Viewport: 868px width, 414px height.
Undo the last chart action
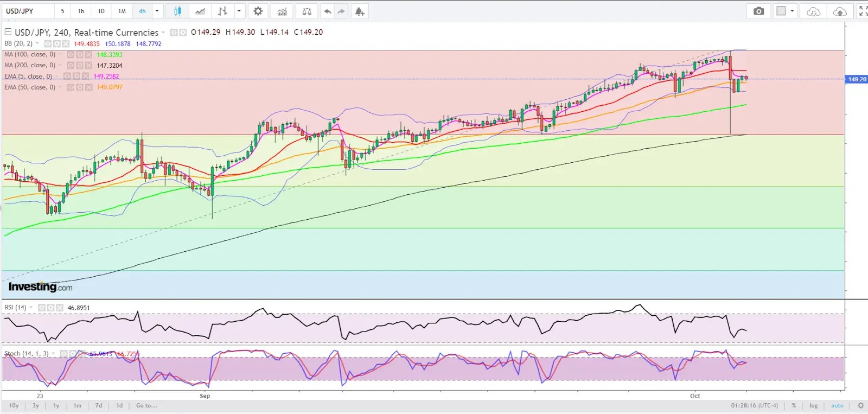coord(328,11)
